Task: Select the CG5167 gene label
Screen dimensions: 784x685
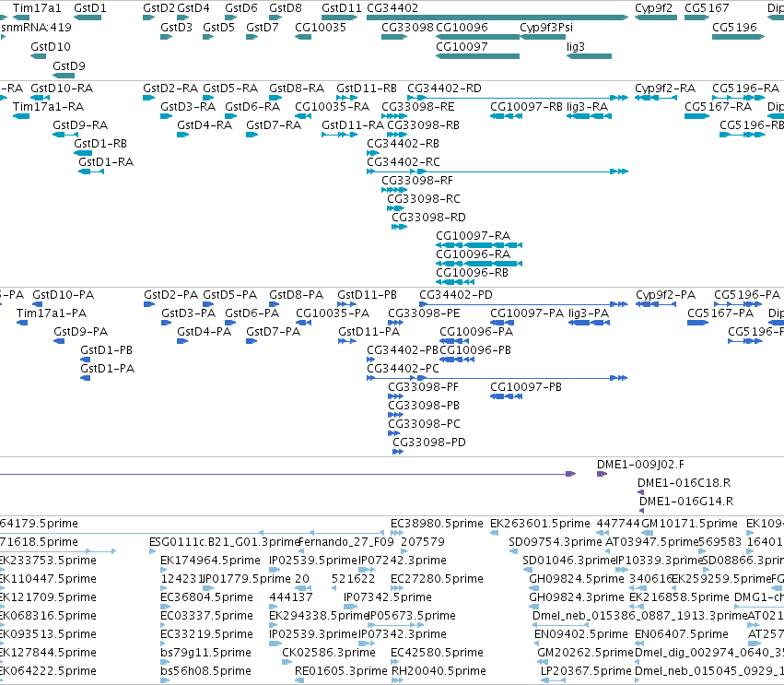Action: click(707, 8)
